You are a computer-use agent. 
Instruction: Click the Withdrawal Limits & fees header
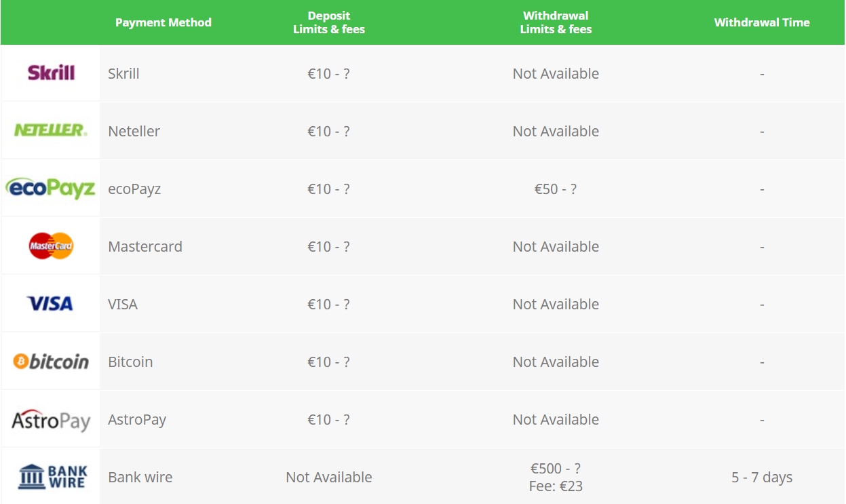[556, 22]
